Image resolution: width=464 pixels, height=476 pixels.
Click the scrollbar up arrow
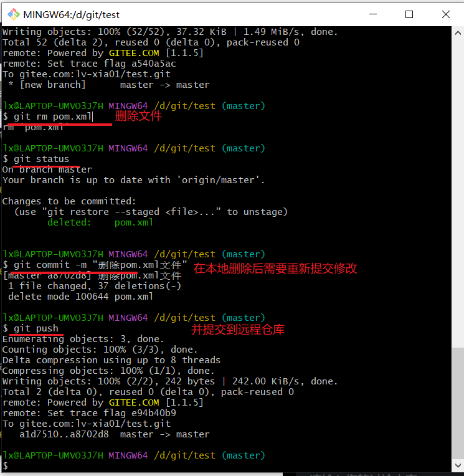coord(458,33)
